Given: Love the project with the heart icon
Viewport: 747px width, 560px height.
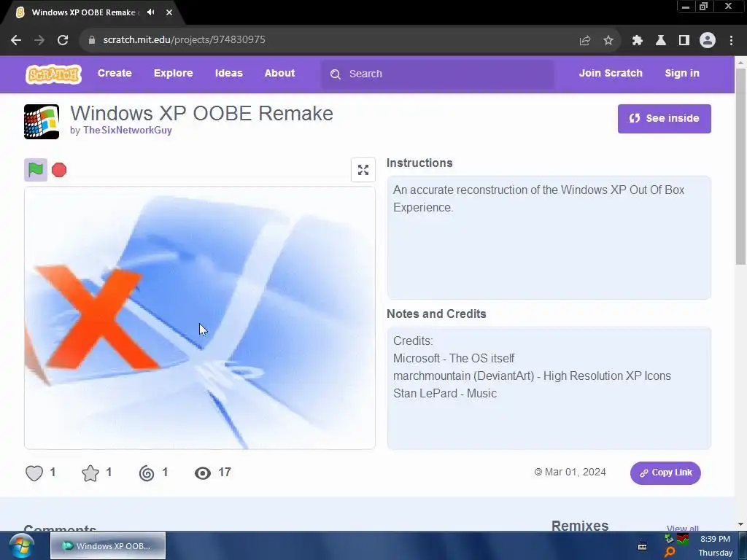Looking at the screenshot, I should [34, 472].
